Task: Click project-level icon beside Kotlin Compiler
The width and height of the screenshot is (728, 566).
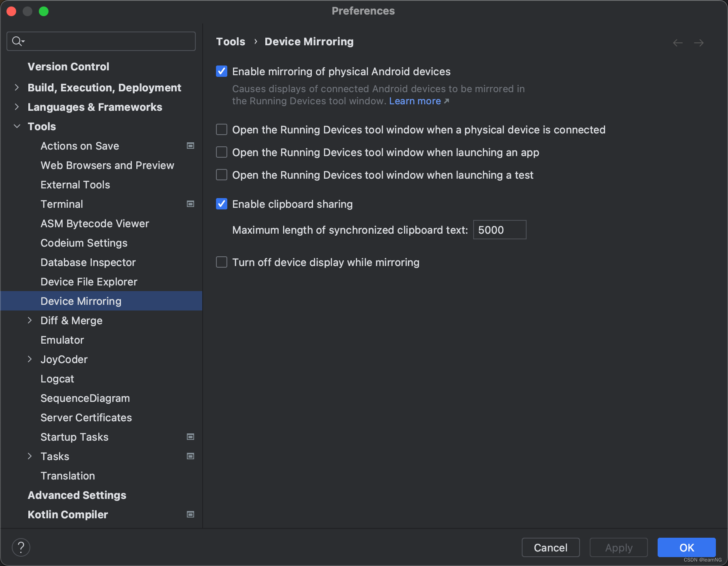Action: pos(190,515)
